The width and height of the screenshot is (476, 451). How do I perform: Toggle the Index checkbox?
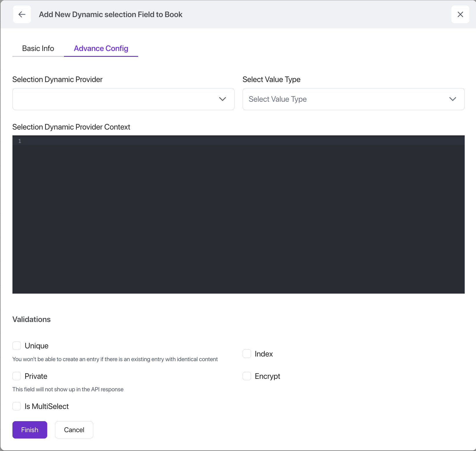point(247,354)
